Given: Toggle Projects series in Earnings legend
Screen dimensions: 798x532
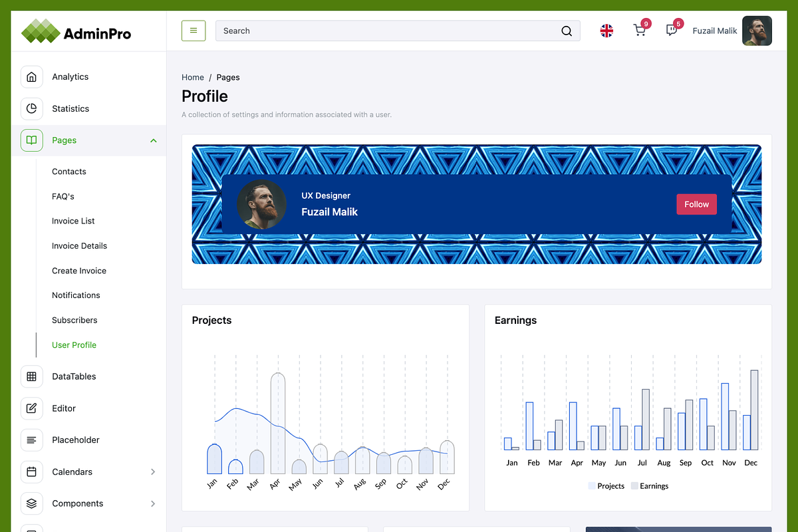Looking at the screenshot, I should coord(606,486).
